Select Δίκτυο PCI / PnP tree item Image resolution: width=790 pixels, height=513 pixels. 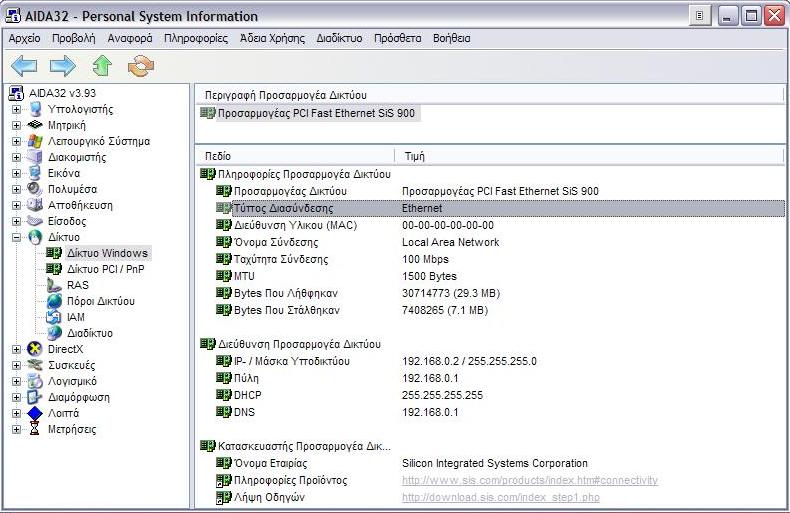coord(105,269)
